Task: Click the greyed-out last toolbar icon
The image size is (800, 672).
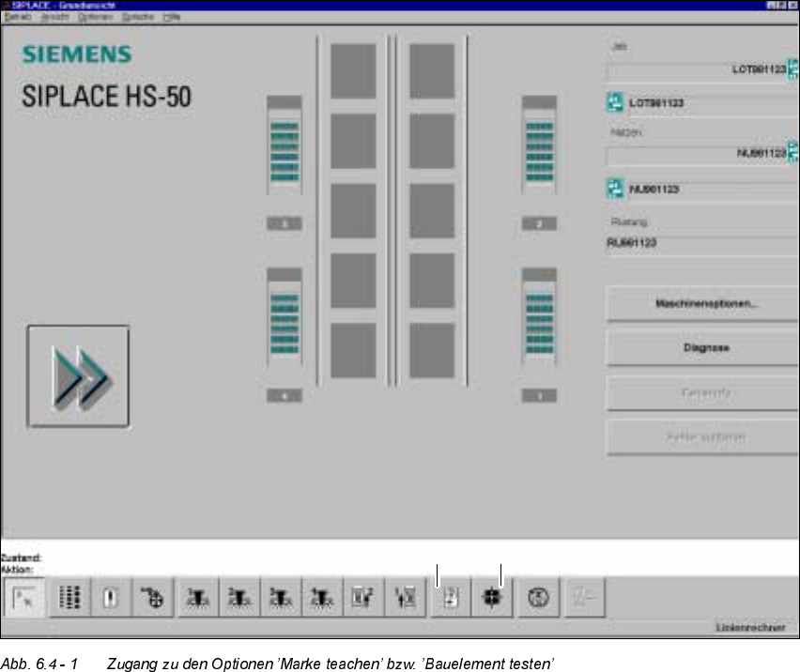Action: [585, 597]
